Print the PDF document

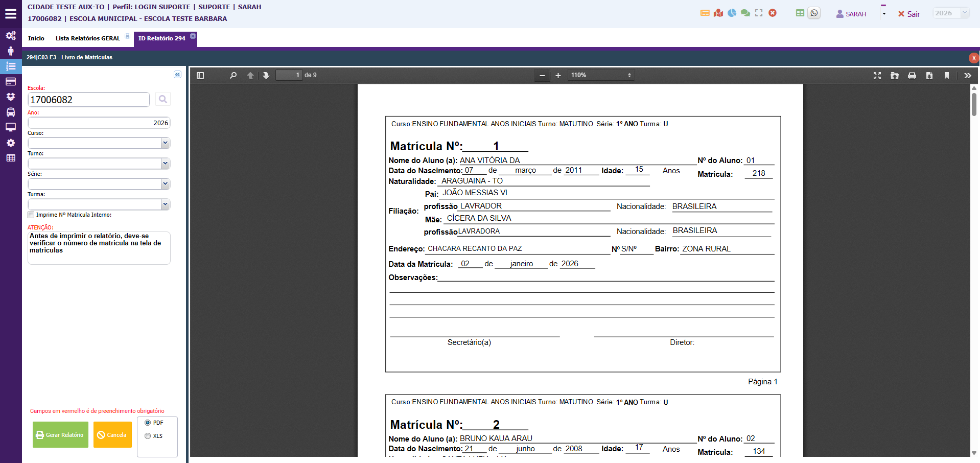click(x=912, y=76)
